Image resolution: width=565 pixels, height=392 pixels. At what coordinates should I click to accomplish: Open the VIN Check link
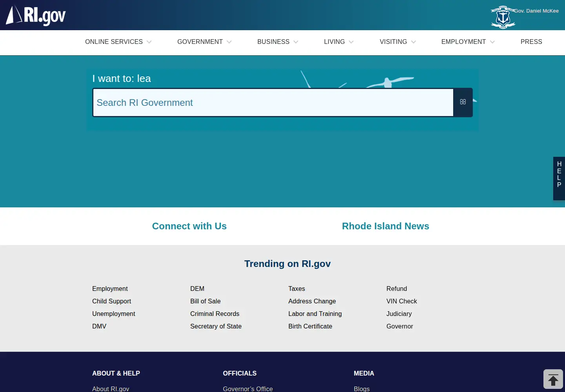402,301
